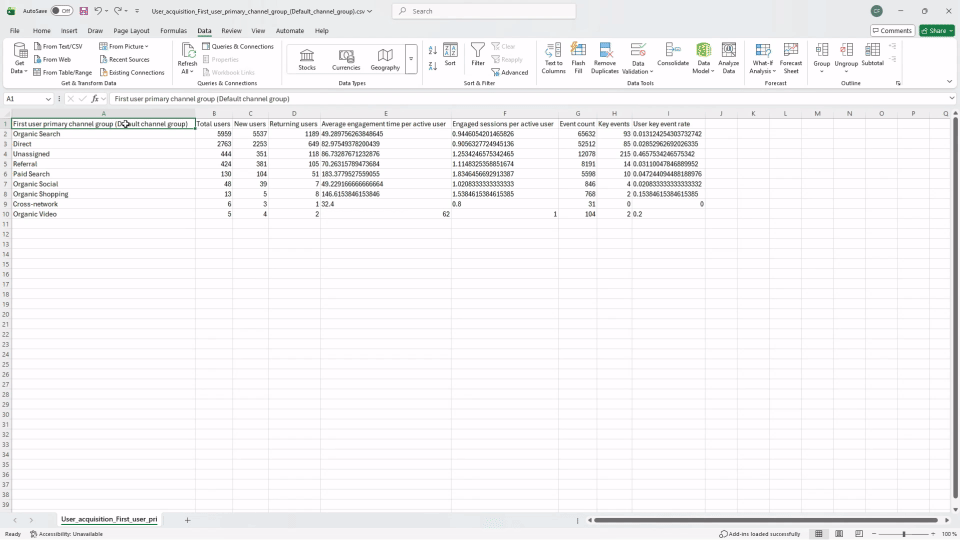Run Flash Fill
Image resolution: width=960 pixels, height=540 pixels.
(578, 58)
